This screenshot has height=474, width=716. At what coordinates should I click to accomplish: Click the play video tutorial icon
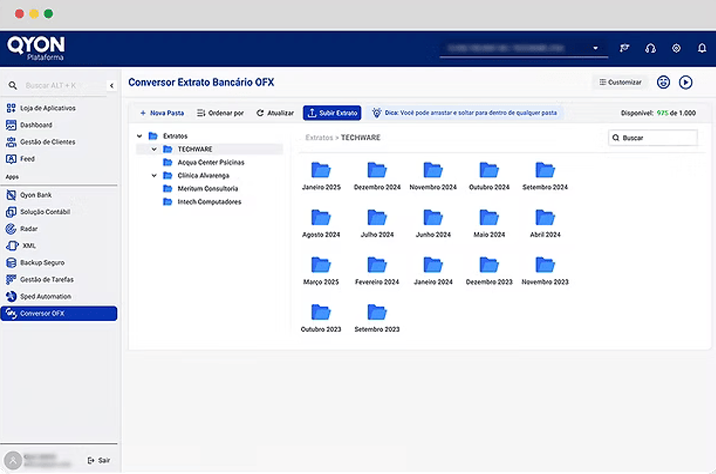tap(686, 83)
